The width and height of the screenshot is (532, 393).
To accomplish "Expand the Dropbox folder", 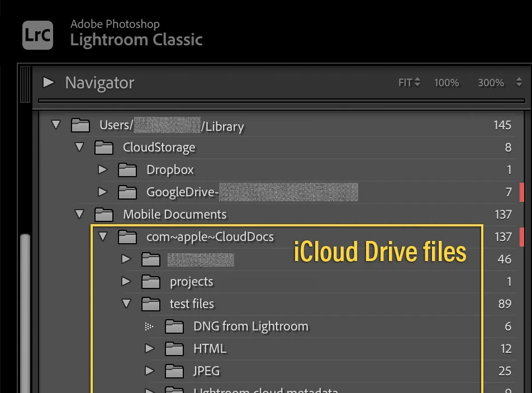I will (x=102, y=169).
